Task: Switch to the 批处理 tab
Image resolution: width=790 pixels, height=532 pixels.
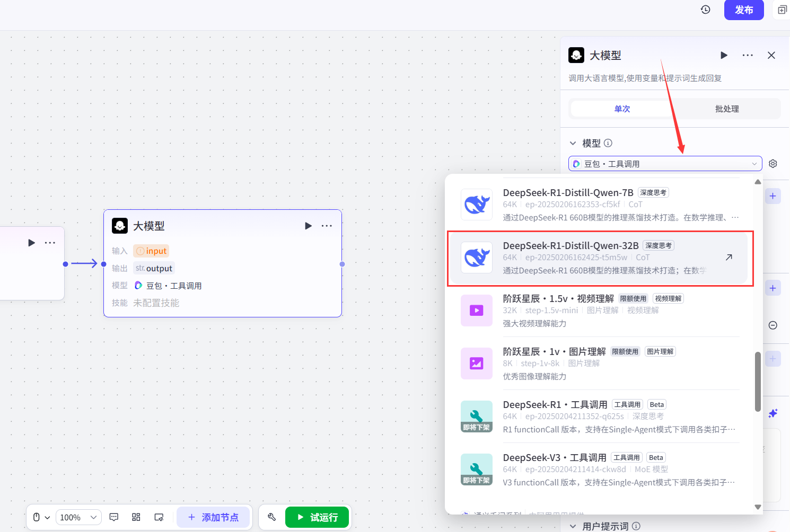Action: pos(727,109)
